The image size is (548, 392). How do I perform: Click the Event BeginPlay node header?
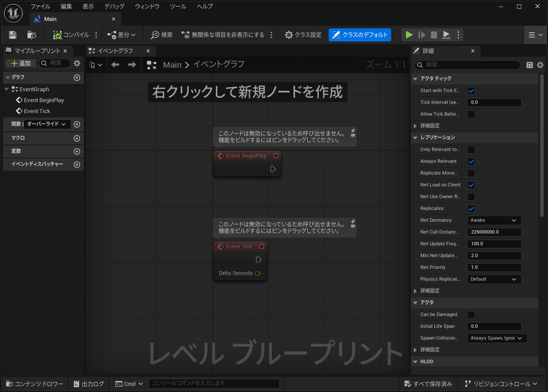pyautogui.click(x=247, y=156)
